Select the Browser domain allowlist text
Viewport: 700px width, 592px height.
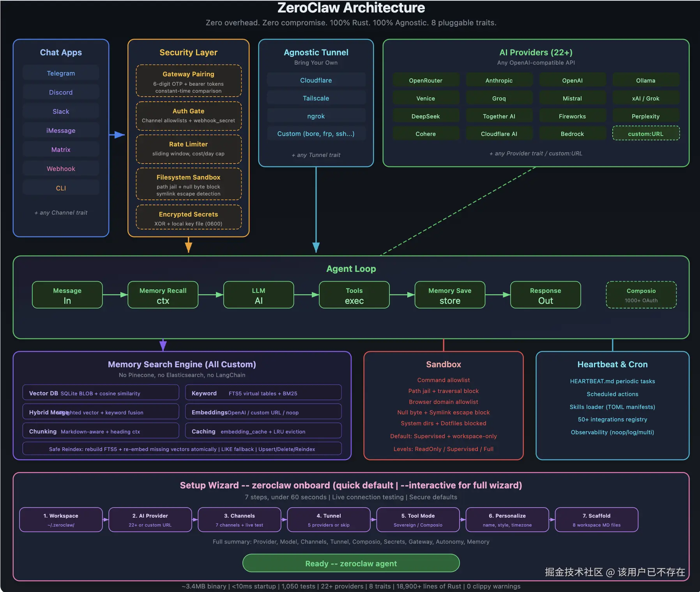coord(444,402)
